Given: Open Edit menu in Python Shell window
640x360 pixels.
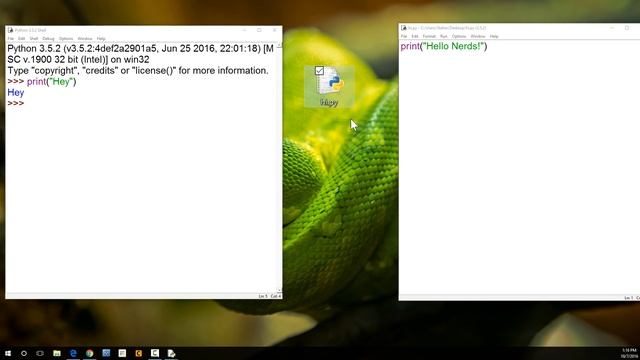Looking at the screenshot, I should click(x=21, y=39).
